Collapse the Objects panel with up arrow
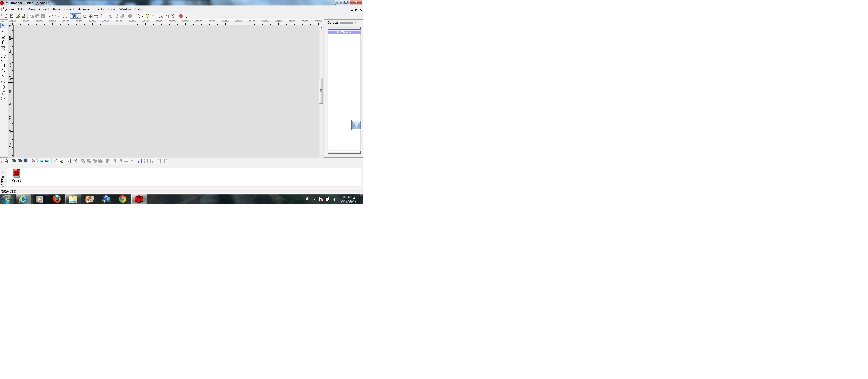The image size is (868, 379). (356, 23)
